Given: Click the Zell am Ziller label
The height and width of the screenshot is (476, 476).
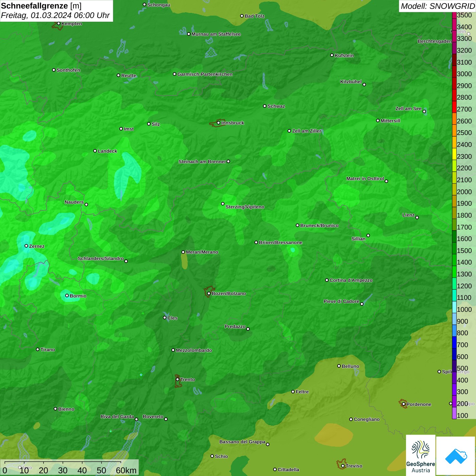Looking at the screenshot, I should [x=307, y=131].
